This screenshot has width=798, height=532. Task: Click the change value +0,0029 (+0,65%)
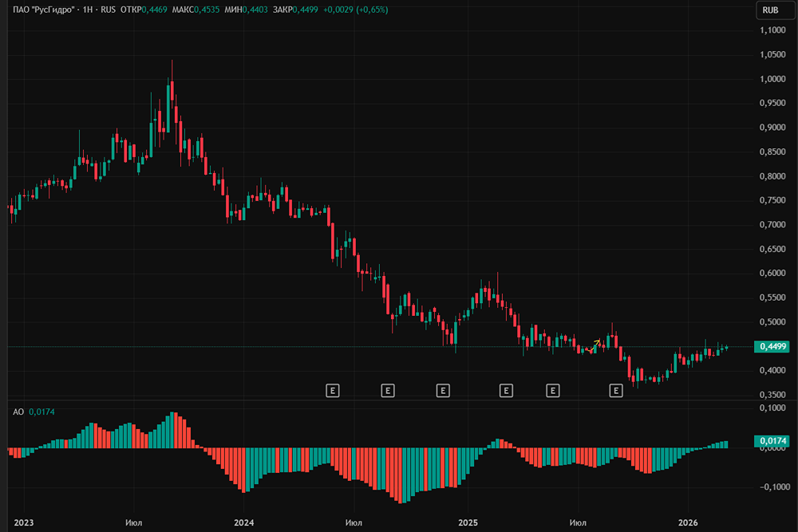(x=356, y=10)
